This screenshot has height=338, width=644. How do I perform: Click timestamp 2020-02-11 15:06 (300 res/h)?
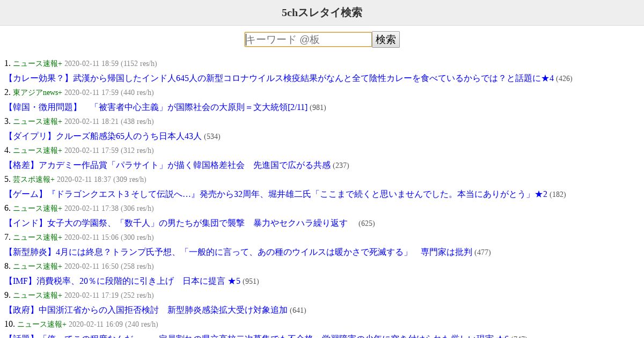(109, 238)
